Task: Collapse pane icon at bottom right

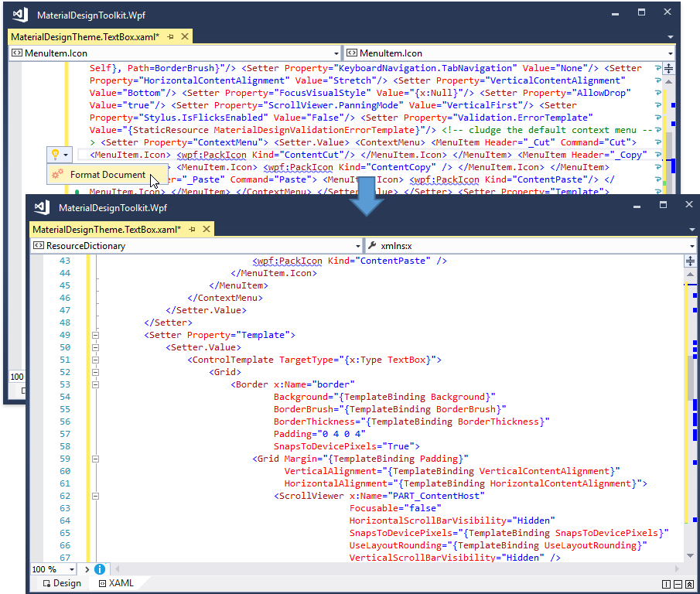Action: click(x=690, y=584)
